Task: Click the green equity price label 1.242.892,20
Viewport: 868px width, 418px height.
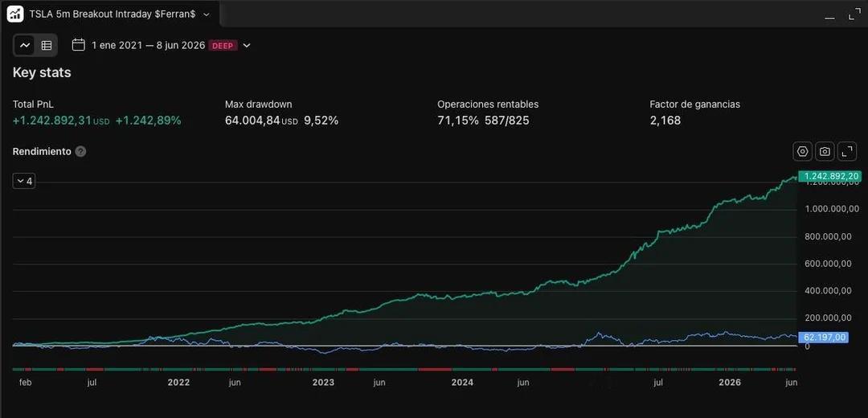Action: [829, 176]
